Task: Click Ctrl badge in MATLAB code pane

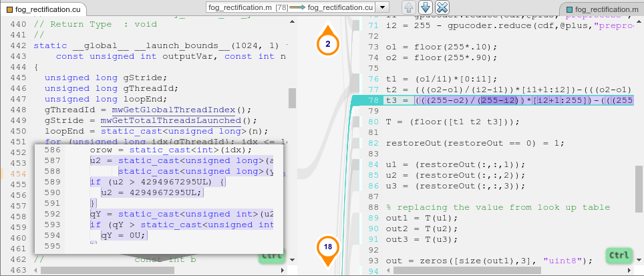Action: [x=619, y=255]
